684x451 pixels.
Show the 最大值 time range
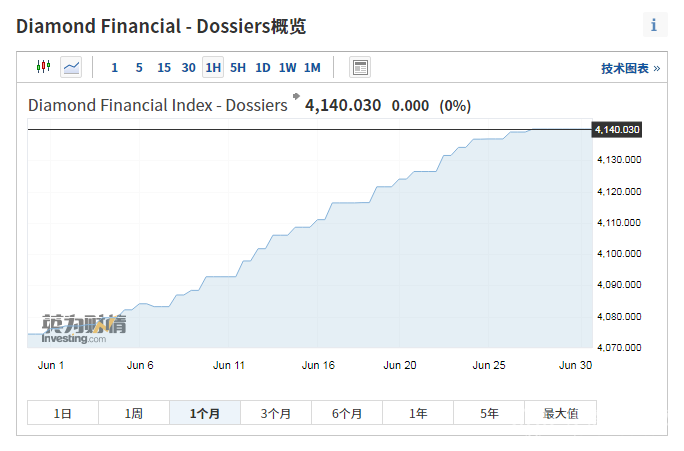point(560,413)
